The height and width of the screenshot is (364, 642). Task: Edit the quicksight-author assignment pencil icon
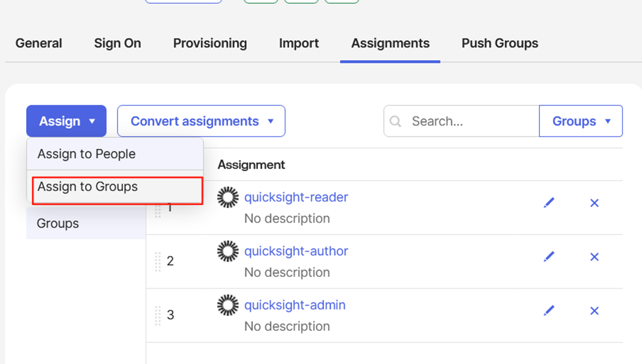click(x=549, y=257)
